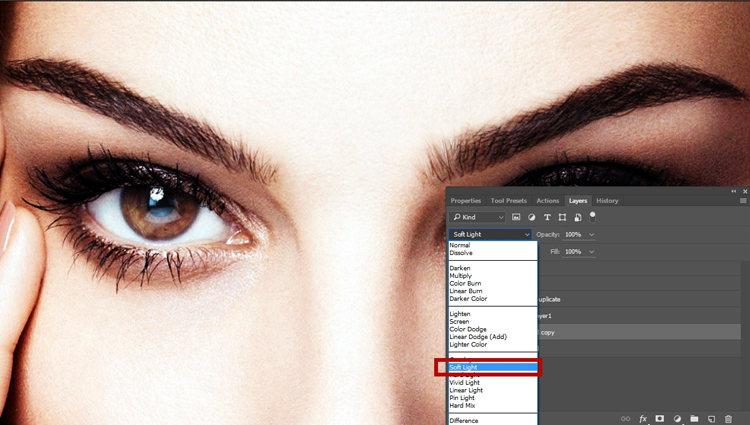Collapse the panel with double-arrow icon
Image resolution: width=750 pixels, height=425 pixels.
tap(734, 191)
